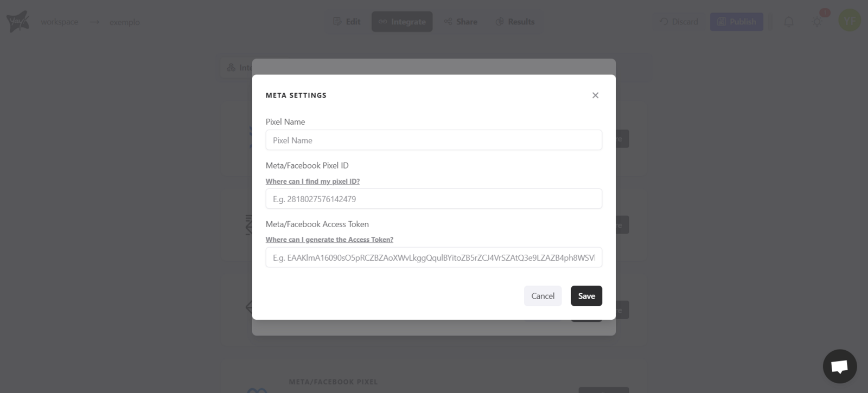Follow "Where can I generate the Access Token?" link
Viewport: 868px width, 393px height.
point(329,240)
